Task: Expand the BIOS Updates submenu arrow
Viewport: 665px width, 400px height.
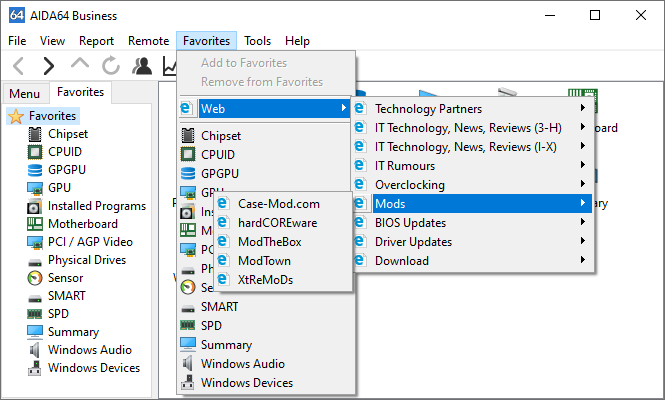Action: (x=583, y=222)
